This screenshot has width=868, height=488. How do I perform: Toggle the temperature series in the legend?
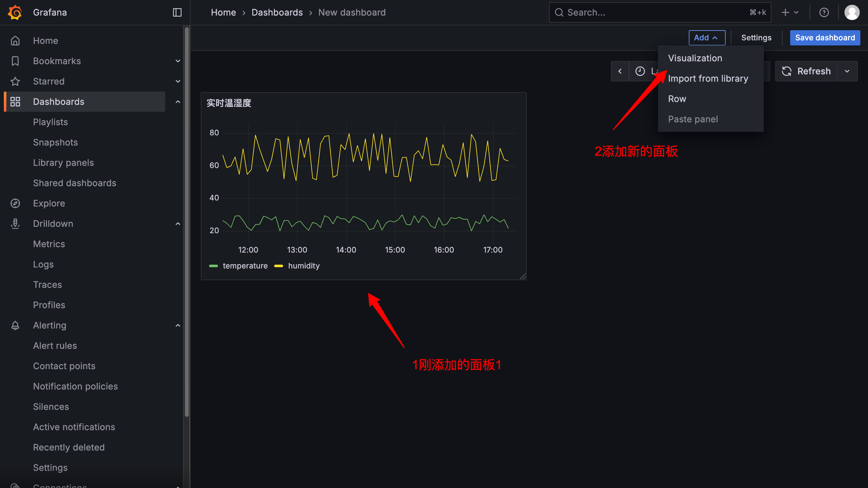click(245, 266)
